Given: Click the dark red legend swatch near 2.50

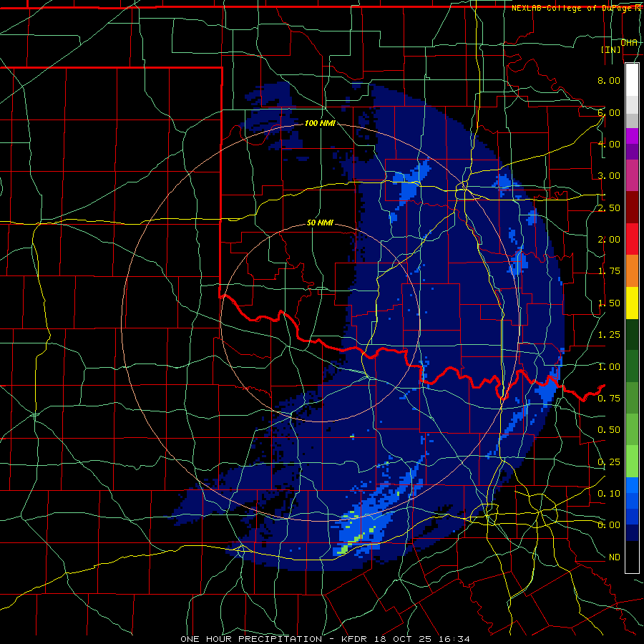Looking at the screenshot, I should point(632,208).
